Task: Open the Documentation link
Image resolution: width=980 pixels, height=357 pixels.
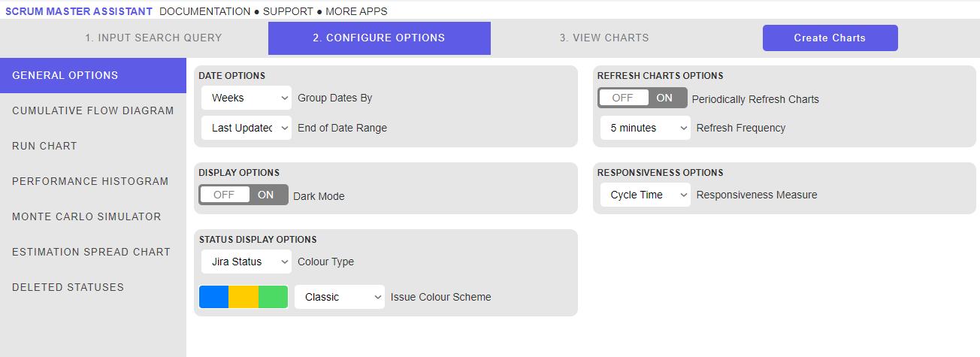Action: [x=204, y=11]
